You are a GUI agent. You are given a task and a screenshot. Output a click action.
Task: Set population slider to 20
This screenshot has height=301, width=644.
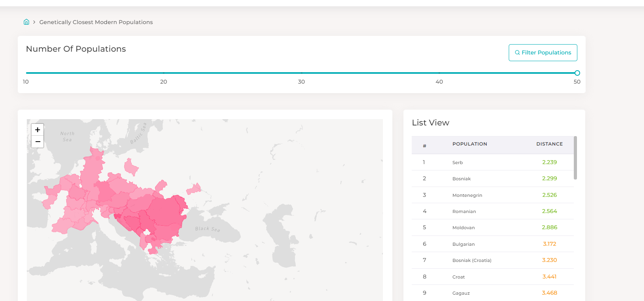(x=164, y=73)
